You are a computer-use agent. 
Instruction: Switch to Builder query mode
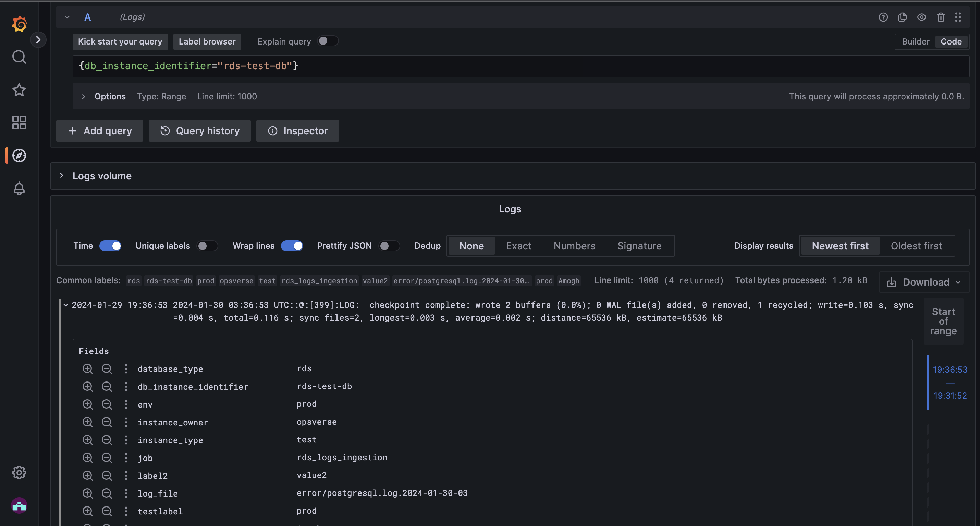915,41
